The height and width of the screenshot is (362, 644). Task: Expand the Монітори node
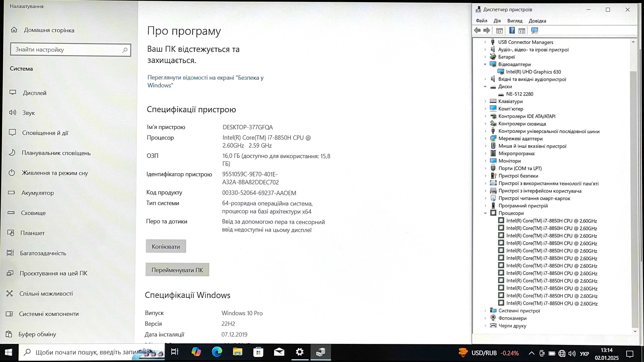[x=485, y=161]
